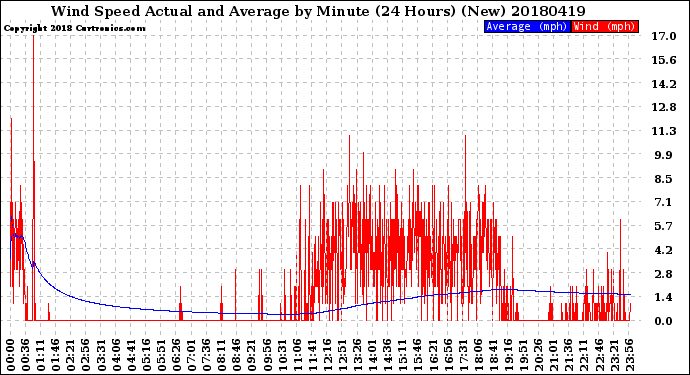Click the chart title text
Screen dimensions: 690x375
pos(318,11)
